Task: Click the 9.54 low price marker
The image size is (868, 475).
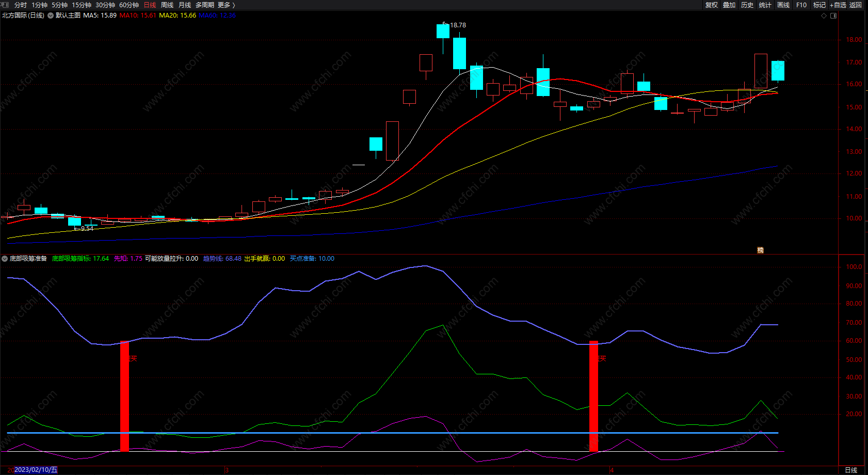Action: 87,228
